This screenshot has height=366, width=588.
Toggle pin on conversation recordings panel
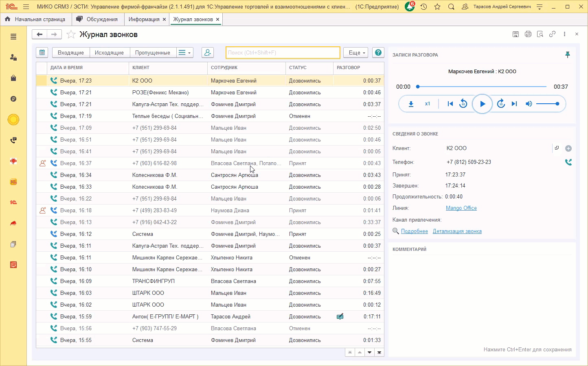567,55
